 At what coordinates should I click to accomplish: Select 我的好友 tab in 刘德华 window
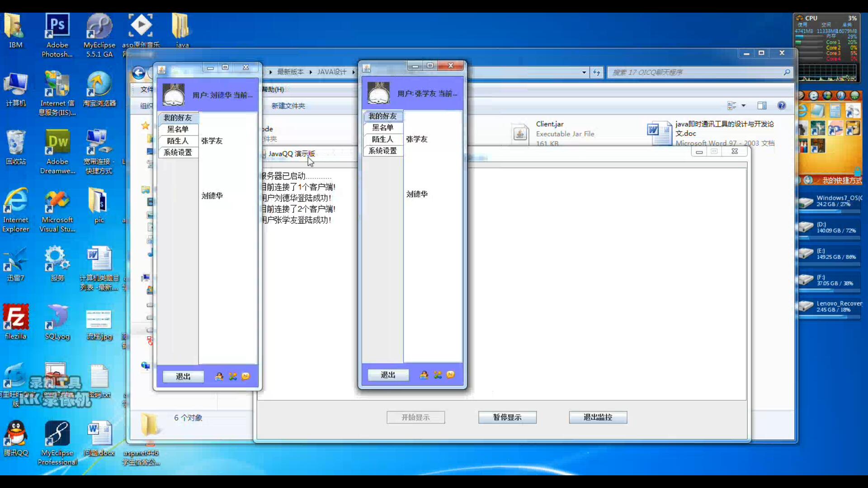click(178, 117)
